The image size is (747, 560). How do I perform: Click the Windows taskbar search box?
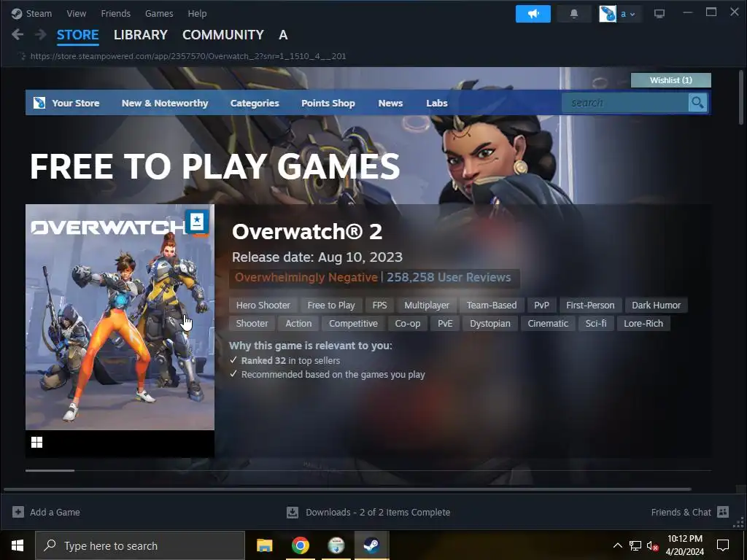[x=139, y=545]
